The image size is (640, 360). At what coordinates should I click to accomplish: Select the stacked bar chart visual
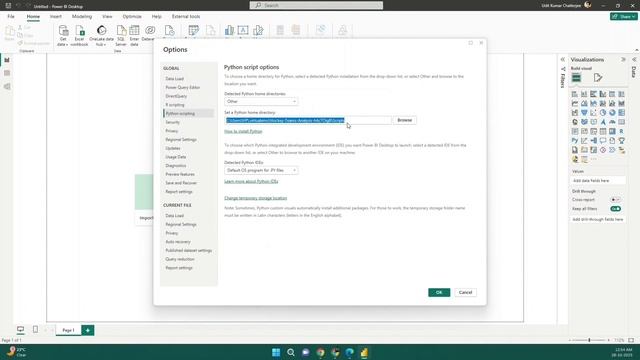coord(575,94)
